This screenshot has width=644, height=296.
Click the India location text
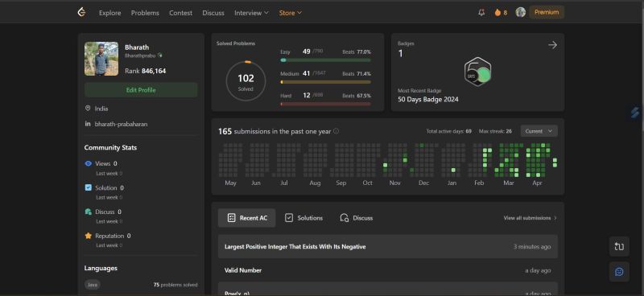point(101,109)
